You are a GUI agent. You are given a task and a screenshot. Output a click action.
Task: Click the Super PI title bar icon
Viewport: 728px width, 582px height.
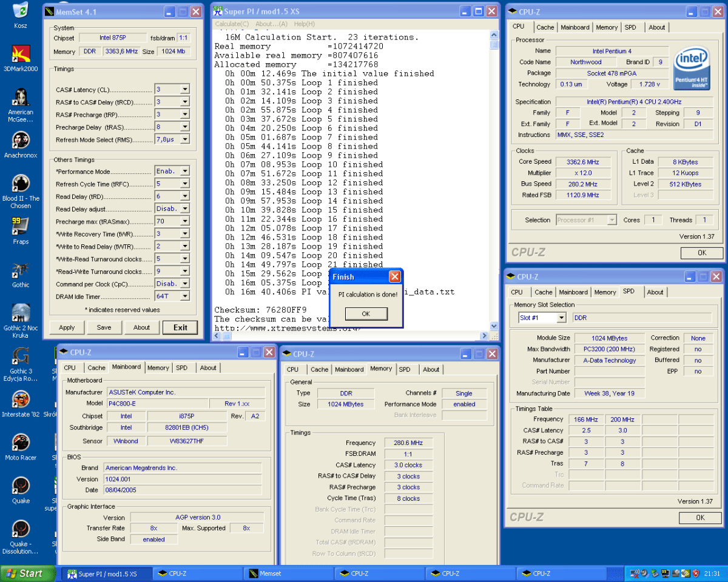coord(217,12)
